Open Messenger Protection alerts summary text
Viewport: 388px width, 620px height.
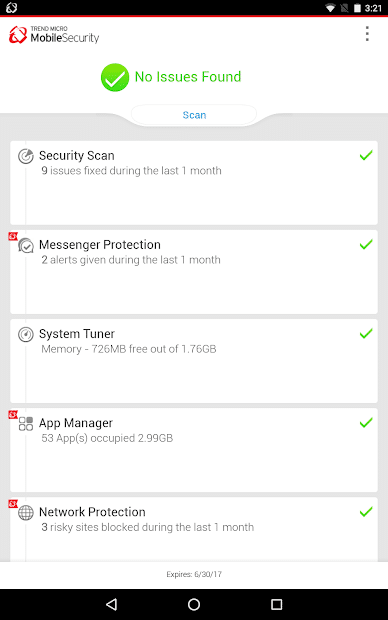131,260
